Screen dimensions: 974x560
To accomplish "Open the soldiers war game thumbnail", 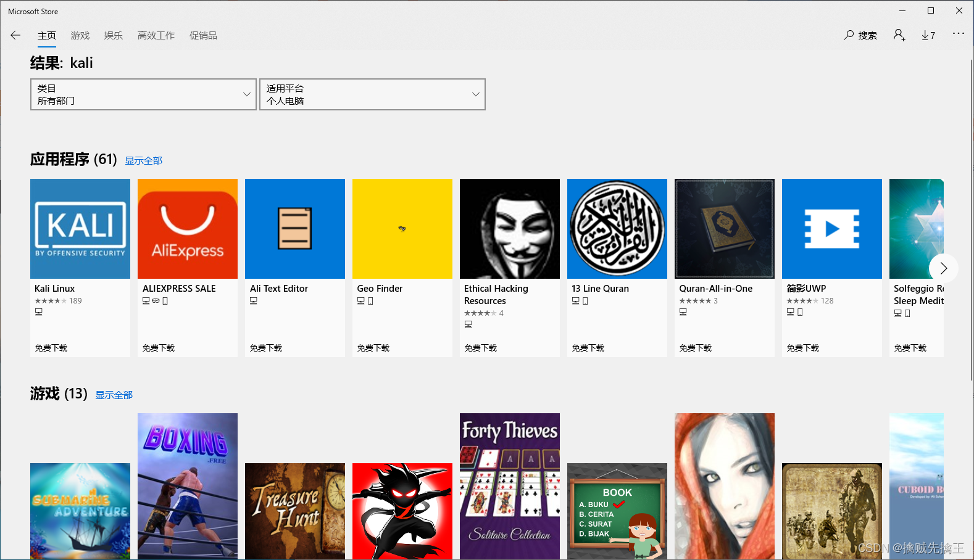I will (x=832, y=511).
